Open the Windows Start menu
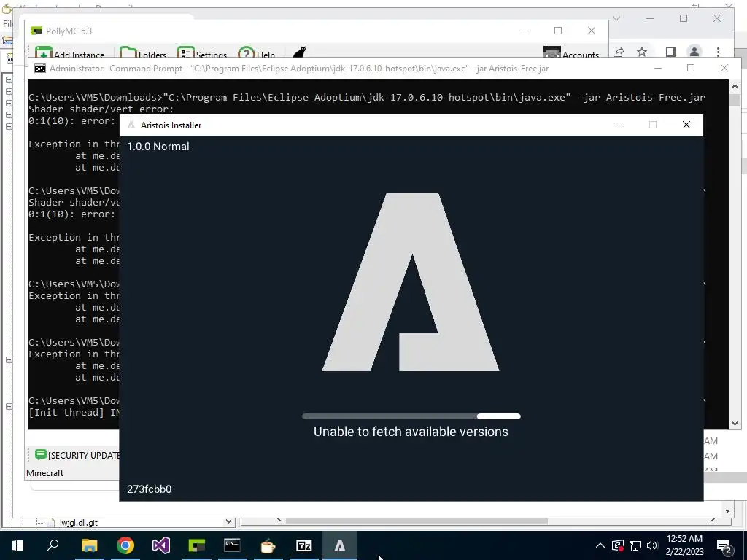Screen dimensions: 747x560 (18, 545)
